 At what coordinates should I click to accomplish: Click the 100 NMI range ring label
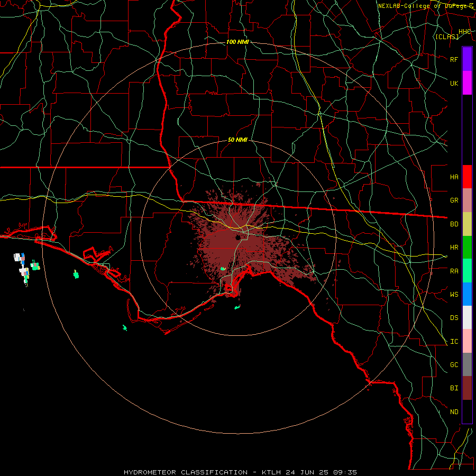237,42
